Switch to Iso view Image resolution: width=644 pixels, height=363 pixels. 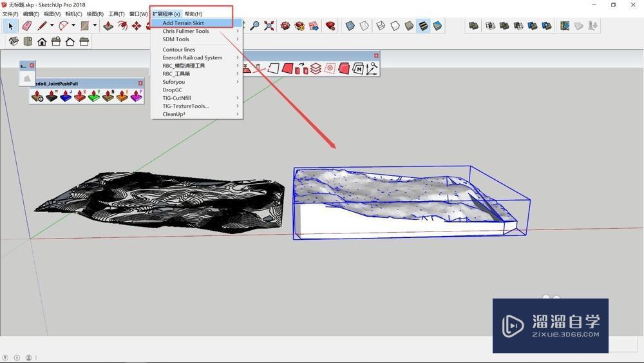[x=14, y=41]
